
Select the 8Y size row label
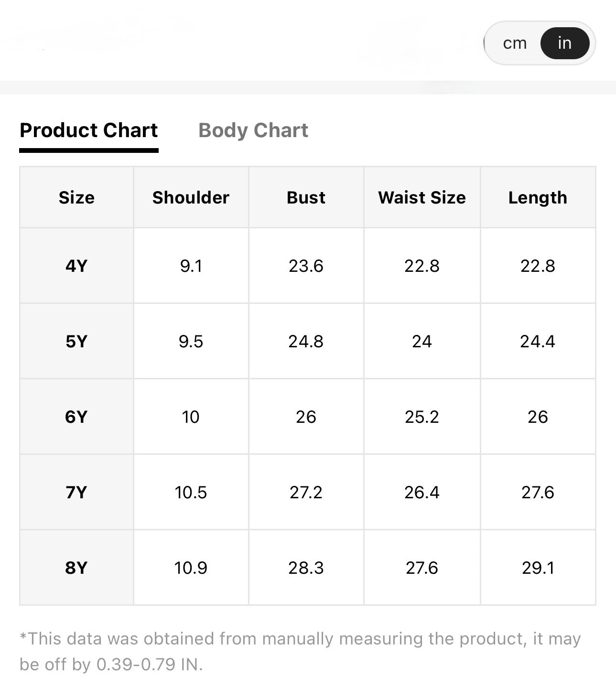click(x=76, y=568)
